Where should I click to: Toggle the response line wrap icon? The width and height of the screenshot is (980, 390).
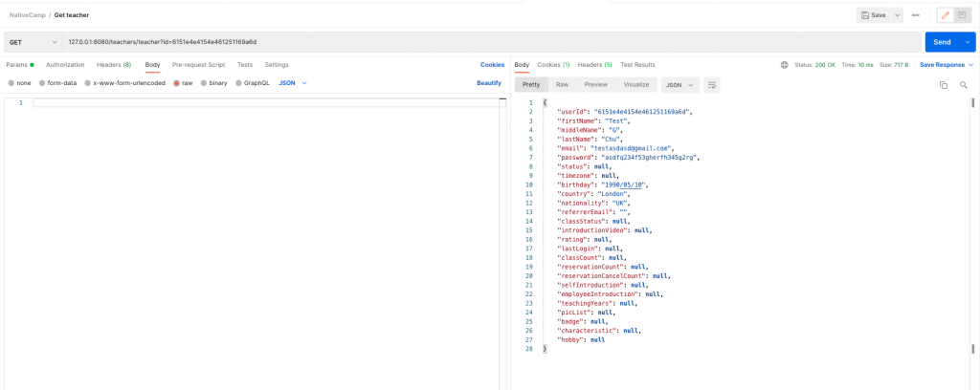pyautogui.click(x=711, y=85)
